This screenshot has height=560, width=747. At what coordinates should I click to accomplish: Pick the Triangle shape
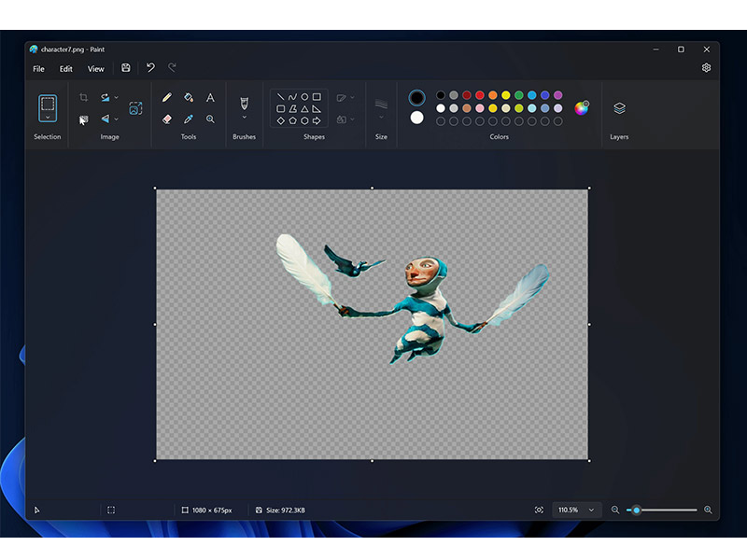coord(304,109)
